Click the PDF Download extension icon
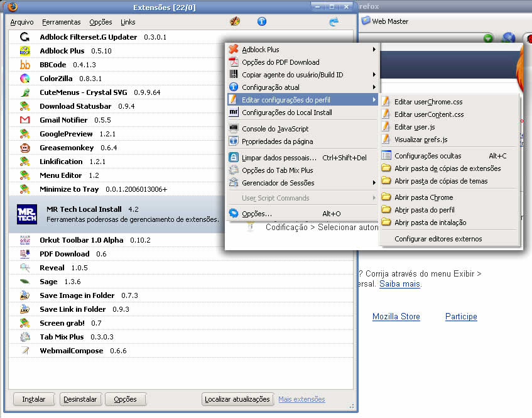Image resolution: width=532 pixels, height=418 pixels. pyautogui.click(x=24, y=254)
